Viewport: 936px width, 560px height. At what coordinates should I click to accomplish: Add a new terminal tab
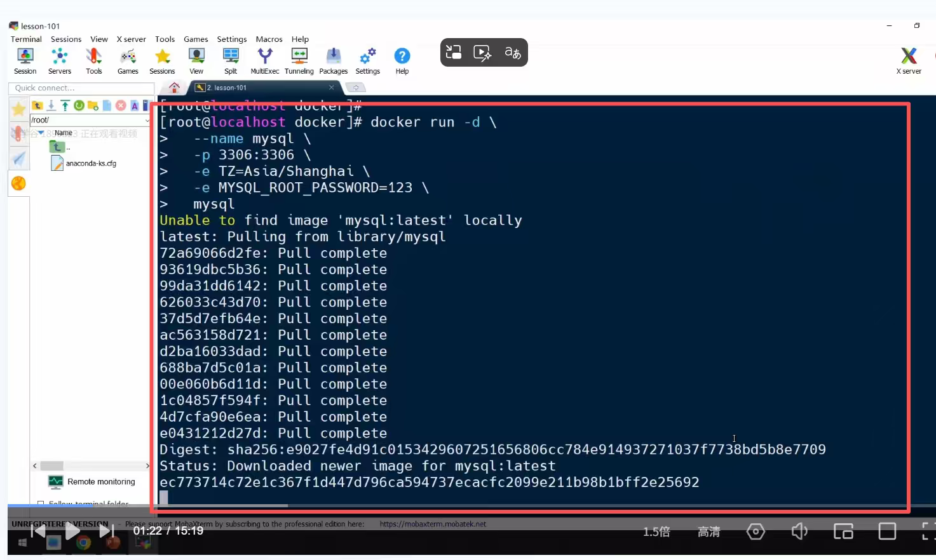pos(356,88)
